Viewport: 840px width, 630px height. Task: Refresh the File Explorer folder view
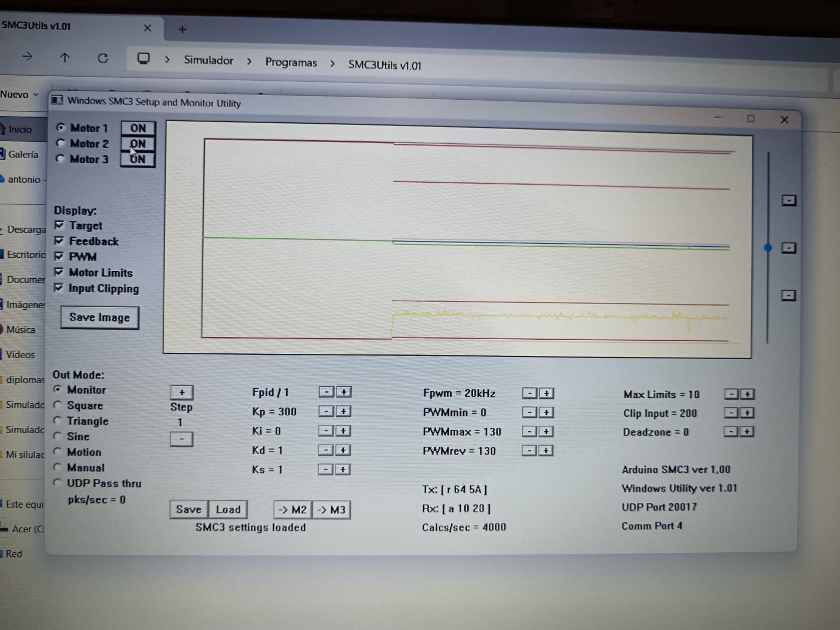tap(103, 58)
